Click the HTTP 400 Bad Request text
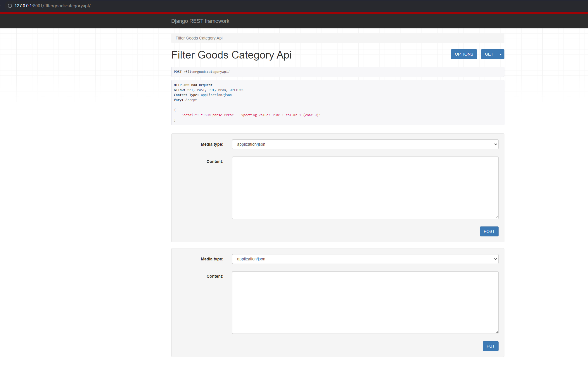The height and width of the screenshot is (371, 588). (x=193, y=85)
